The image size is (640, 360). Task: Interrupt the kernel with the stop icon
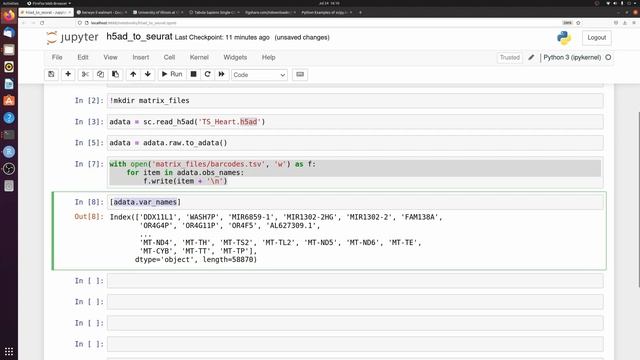pos(193,74)
